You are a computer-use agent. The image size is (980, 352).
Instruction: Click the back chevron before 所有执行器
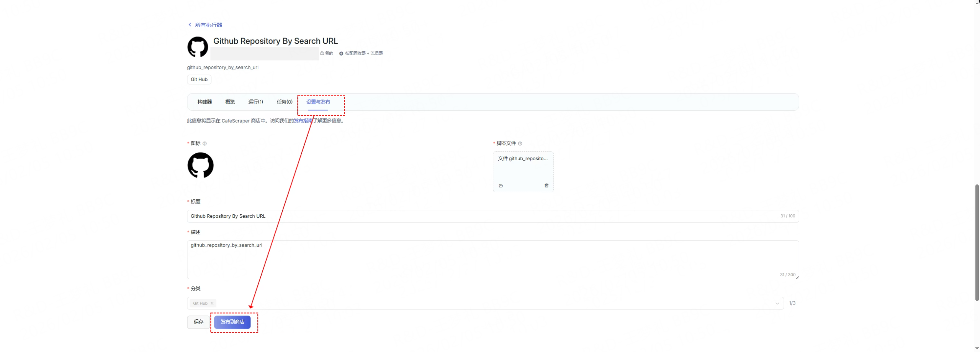coord(190,25)
